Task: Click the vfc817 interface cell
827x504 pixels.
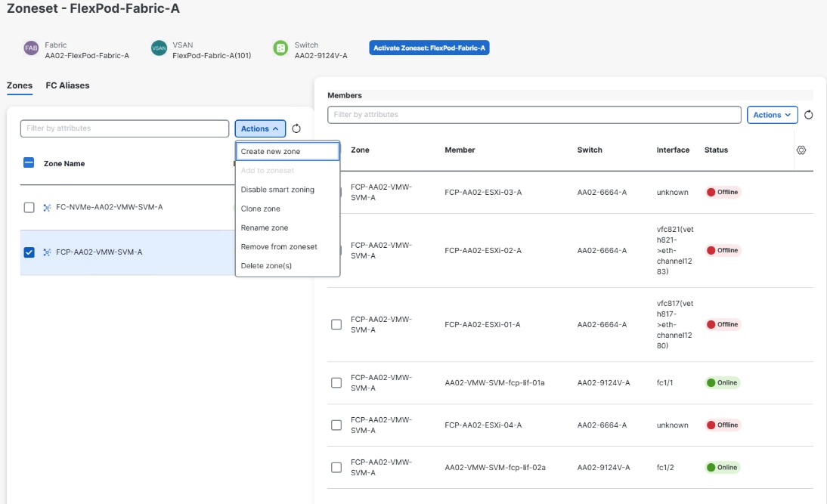Action: pos(675,324)
